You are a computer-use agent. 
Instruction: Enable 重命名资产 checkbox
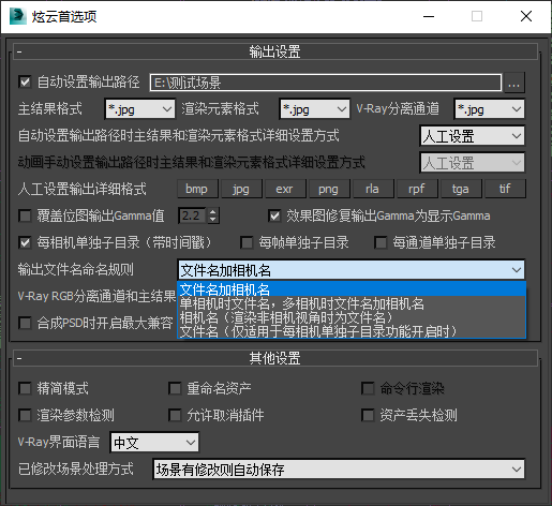tap(175, 389)
